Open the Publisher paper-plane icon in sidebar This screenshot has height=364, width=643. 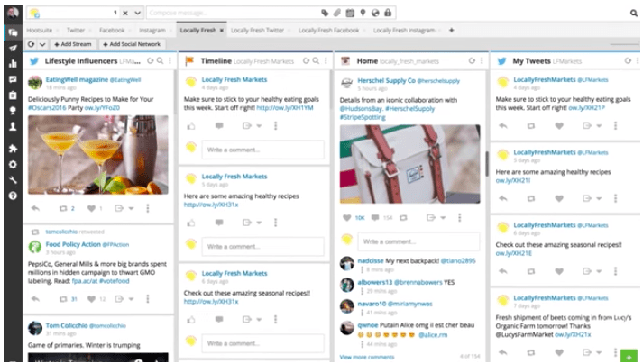point(13,48)
